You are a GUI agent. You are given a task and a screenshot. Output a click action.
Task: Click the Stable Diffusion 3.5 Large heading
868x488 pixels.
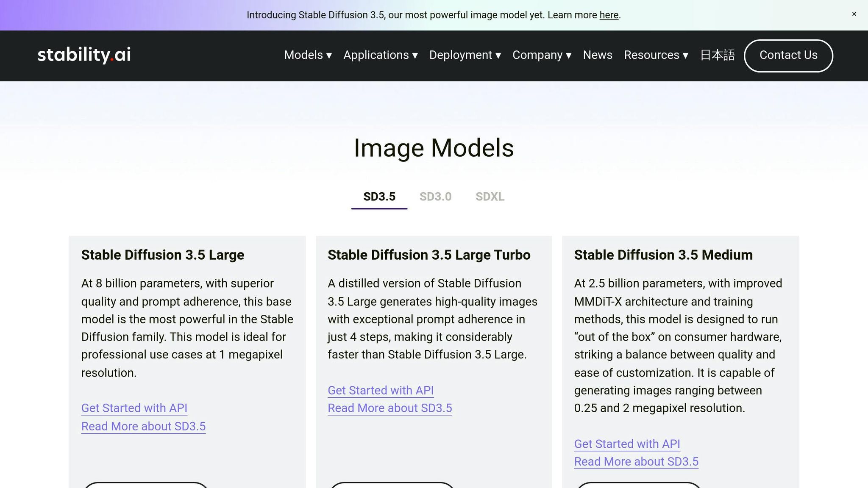coord(163,255)
